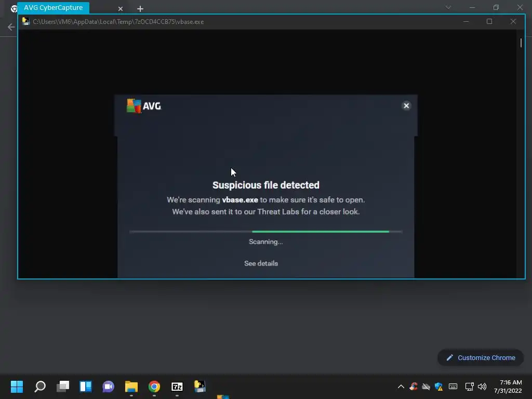Viewport: 532px width, 399px height.
Task: Open Teams Chat from taskbar
Action: pyautogui.click(x=108, y=387)
